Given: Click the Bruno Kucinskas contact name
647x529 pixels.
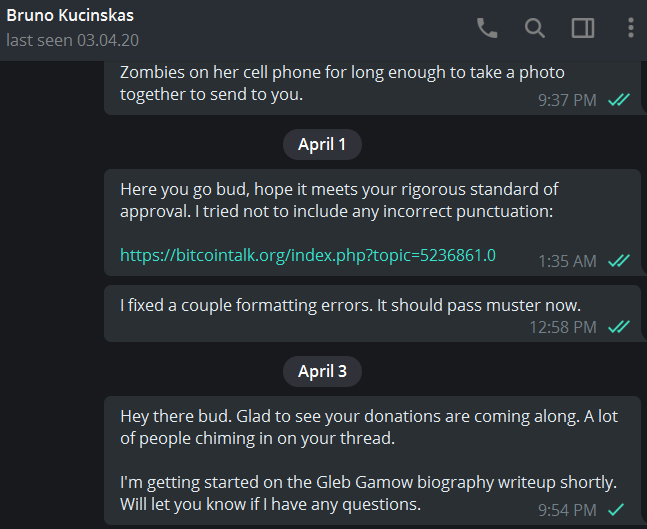Looking at the screenshot, I should tap(70, 15).
